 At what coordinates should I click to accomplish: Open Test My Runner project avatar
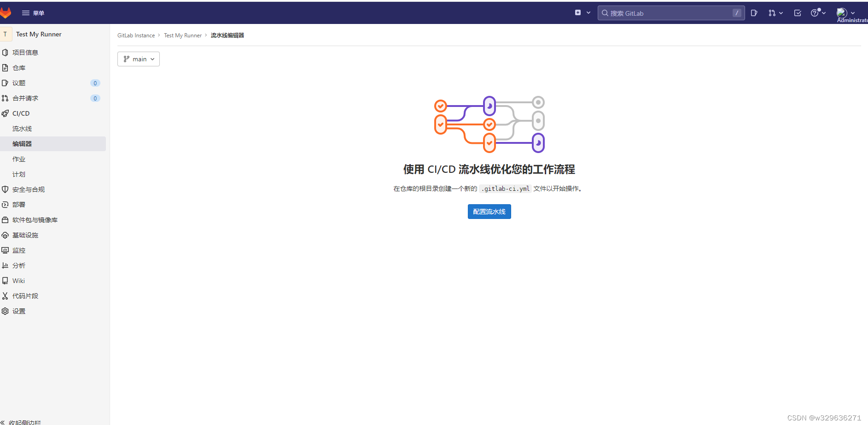[x=6, y=34]
